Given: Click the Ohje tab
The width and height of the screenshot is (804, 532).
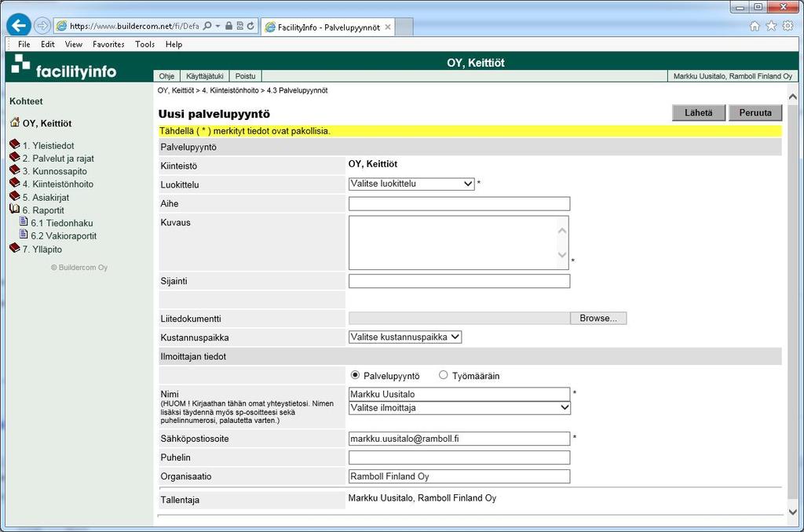Looking at the screenshot, I should pyautogui.click(x=166, y=76).
